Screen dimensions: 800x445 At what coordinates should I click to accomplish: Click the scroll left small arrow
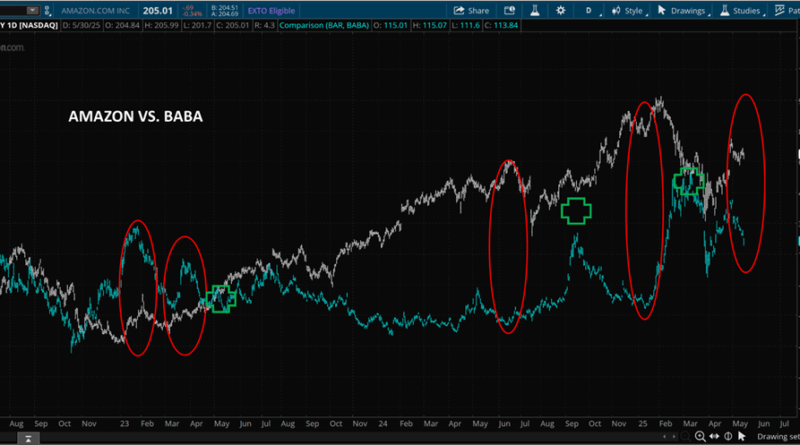tap(664, 436)
